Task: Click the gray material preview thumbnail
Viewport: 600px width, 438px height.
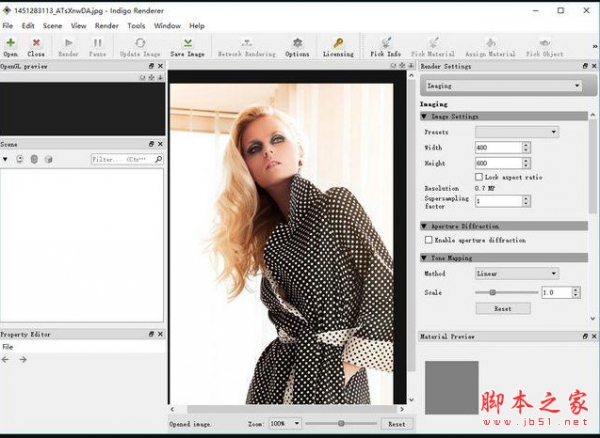Action: tap(452, 387)
